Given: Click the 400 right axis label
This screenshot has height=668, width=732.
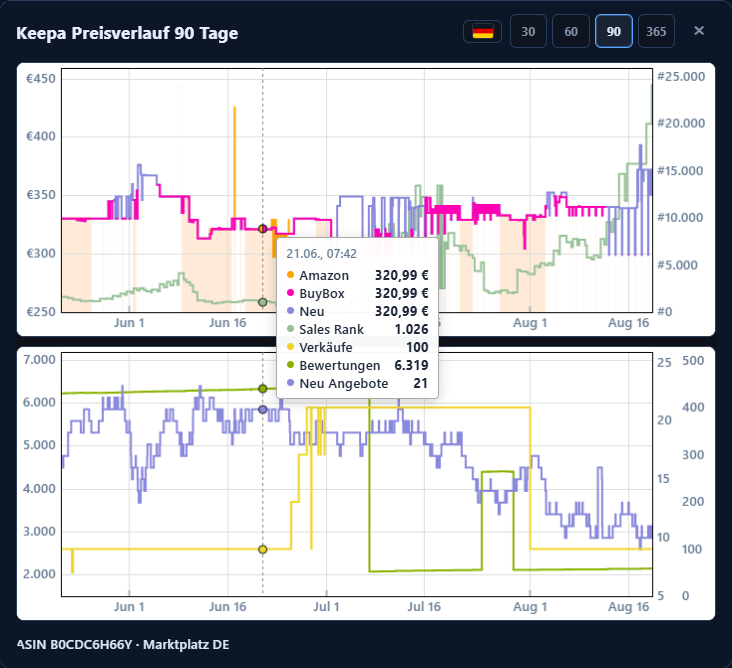Looking at the screenshot, I should 693,408.
